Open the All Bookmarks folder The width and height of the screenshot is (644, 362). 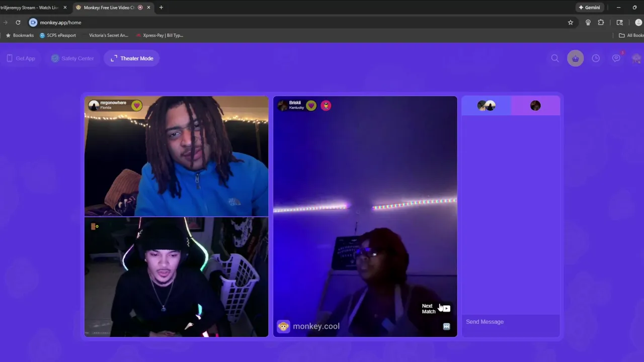631,35
